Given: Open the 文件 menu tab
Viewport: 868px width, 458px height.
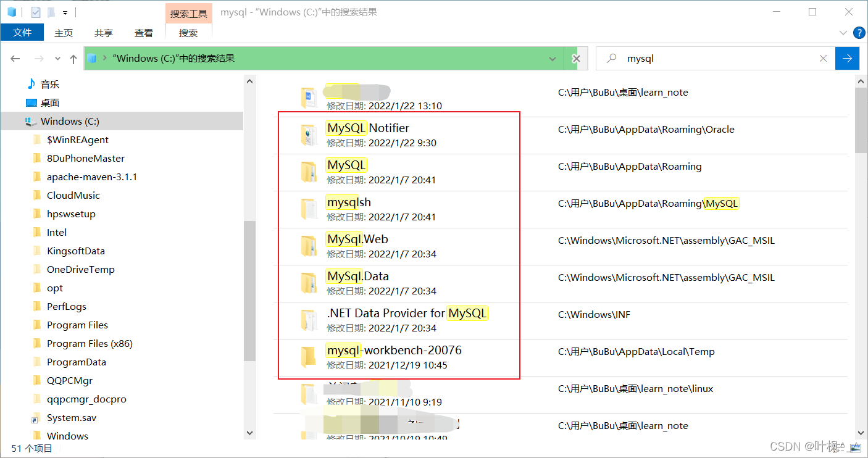Looking at the screenshot, I should click(22, 33).
